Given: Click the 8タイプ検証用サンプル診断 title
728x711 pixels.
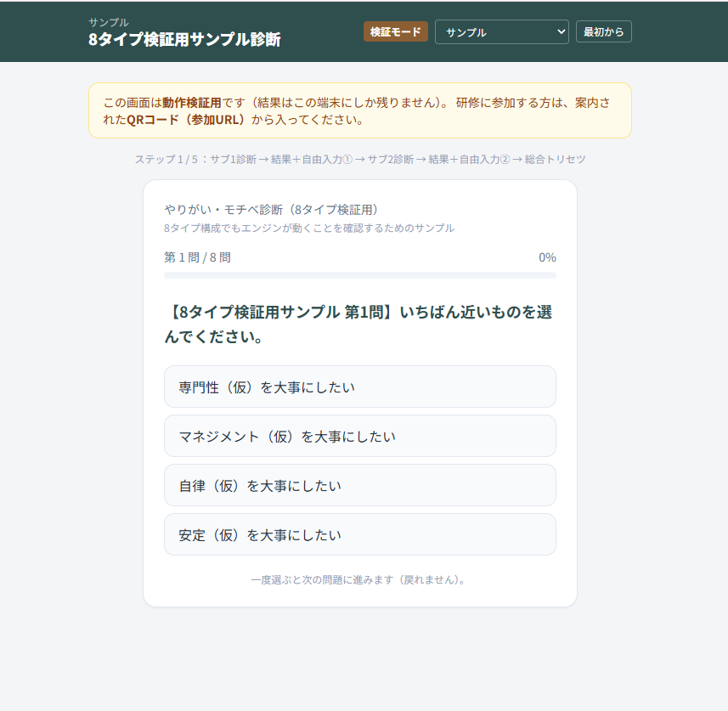Looking at the screenshot, I should (x=184, y=39).
